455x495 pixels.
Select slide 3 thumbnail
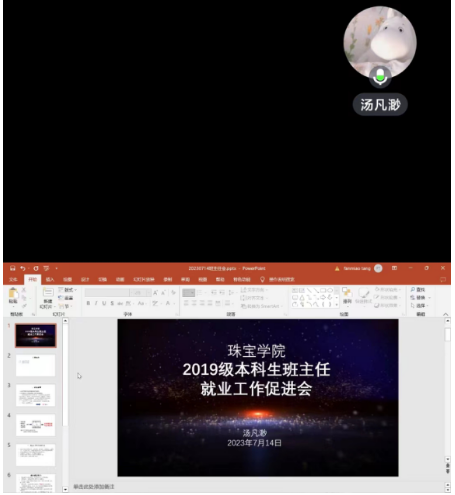coord(35,395)
